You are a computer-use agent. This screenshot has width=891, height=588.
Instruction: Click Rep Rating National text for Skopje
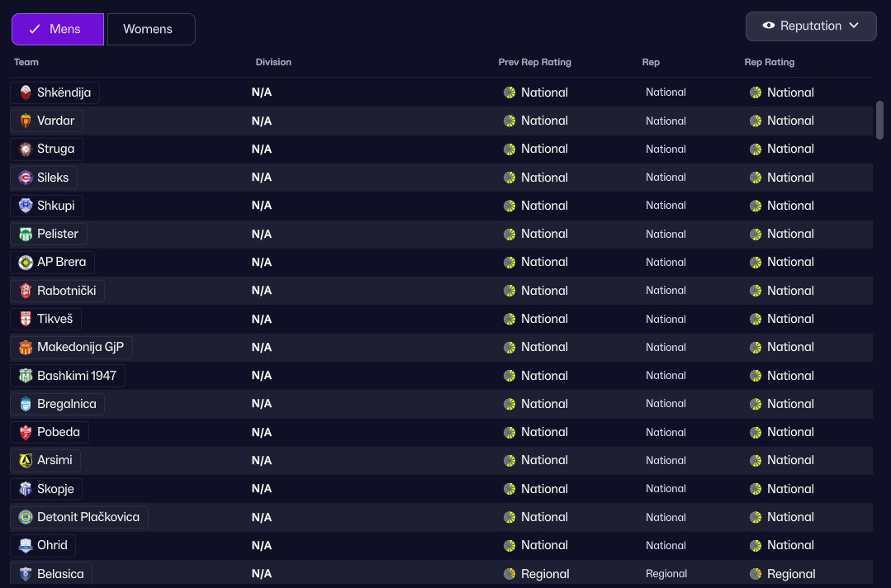tap(790, 489)
